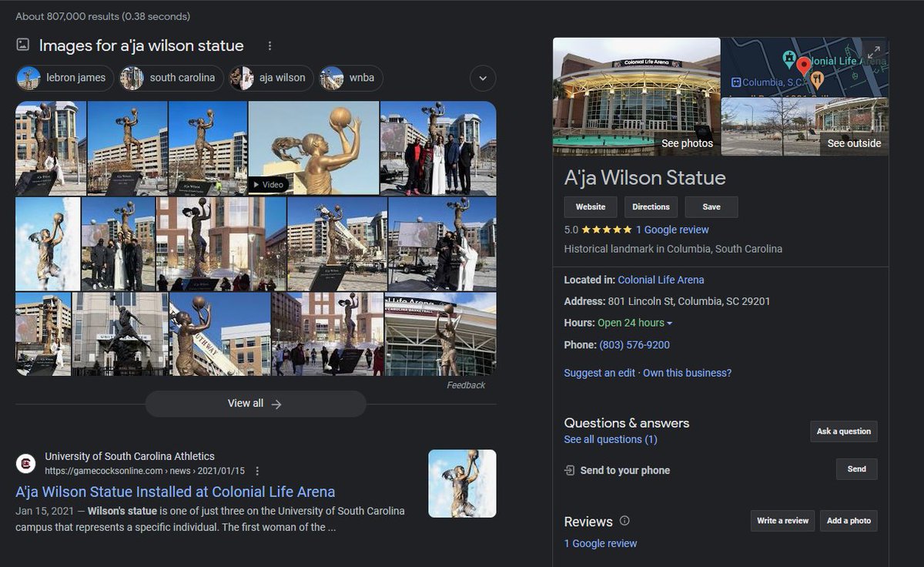Select the lebron james filter chip
The height and width of the screenshot is (567, 924).
coord(65,78)
